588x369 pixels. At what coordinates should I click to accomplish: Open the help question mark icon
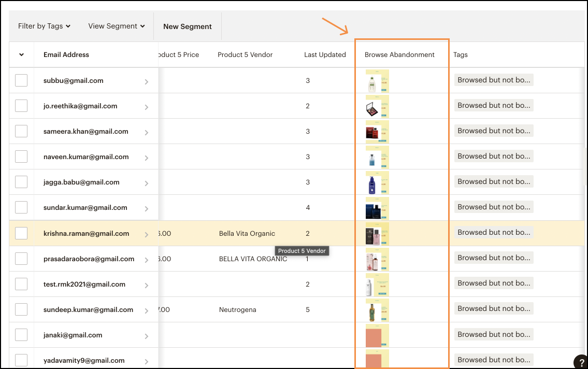[x=581, y=362]
